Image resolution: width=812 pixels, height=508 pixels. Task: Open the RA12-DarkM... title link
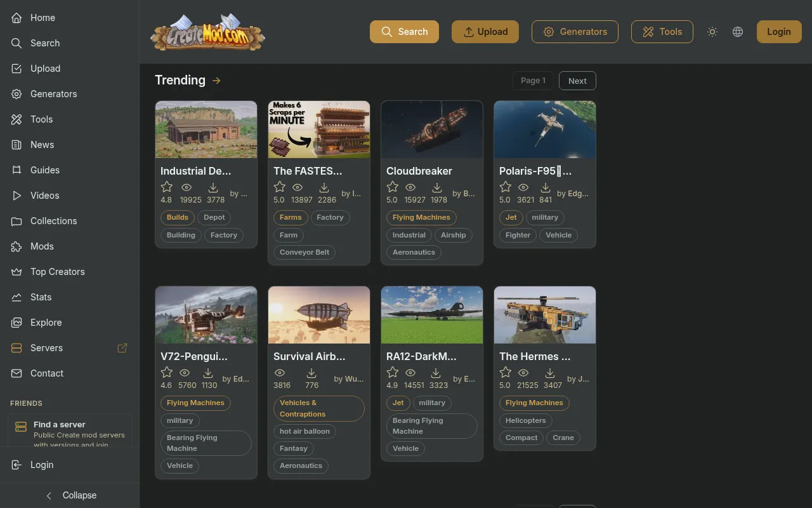[421, 356]
